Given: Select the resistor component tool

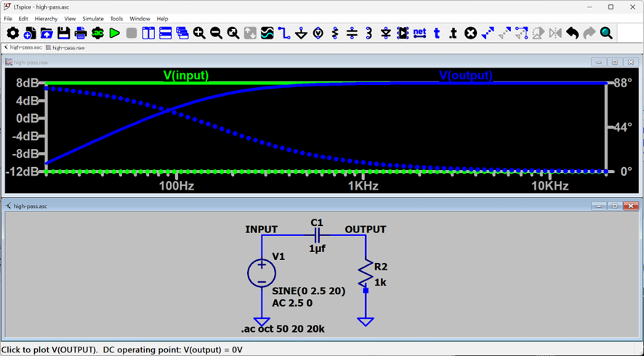Looking at the screenshot, I should pyautogui.click(x=335, y=33).
